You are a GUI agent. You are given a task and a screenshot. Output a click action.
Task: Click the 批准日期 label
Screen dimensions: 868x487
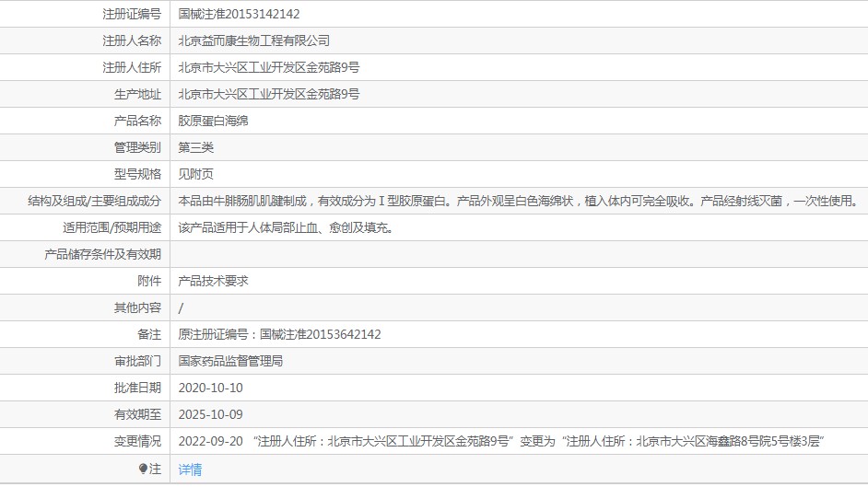point(138,388)
